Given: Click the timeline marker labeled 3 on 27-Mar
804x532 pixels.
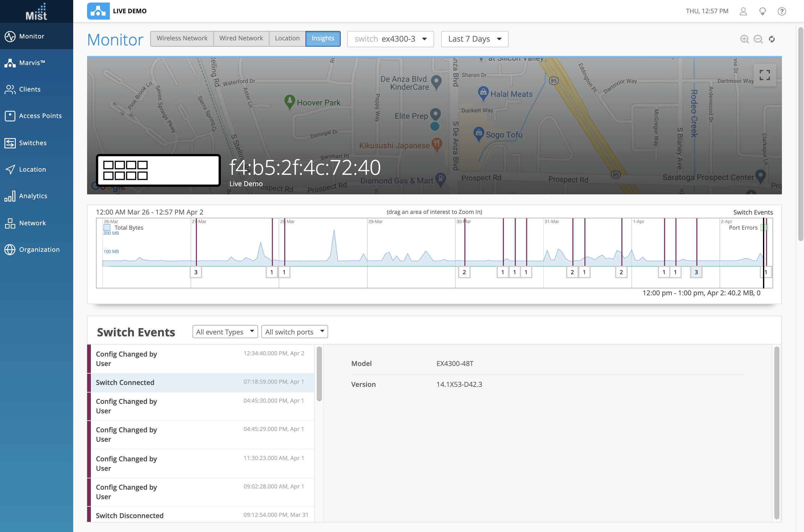Looking at the screenshot, I should coord(196,272).
